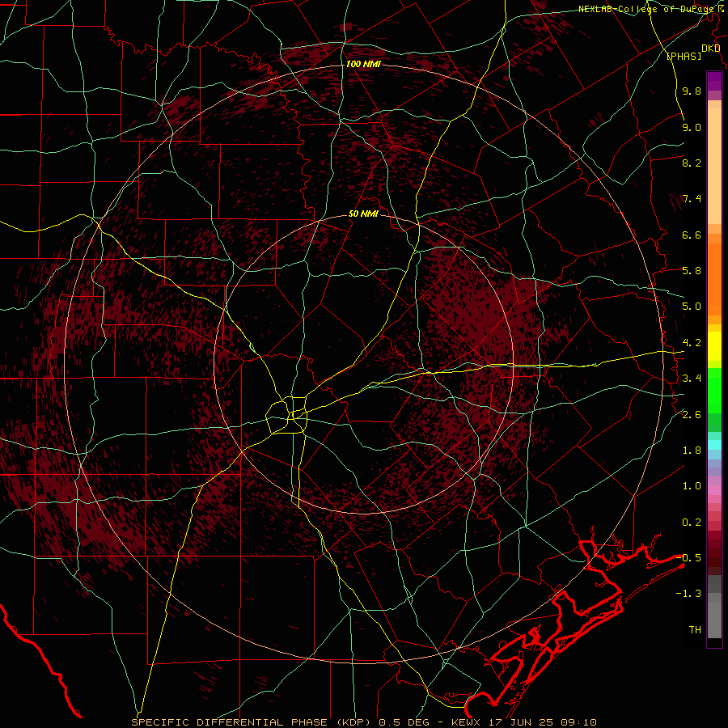The width and height of the screenshot is (728, 728).
Task: Click the 100 NMI range ring label
Action: coord(363,64)
